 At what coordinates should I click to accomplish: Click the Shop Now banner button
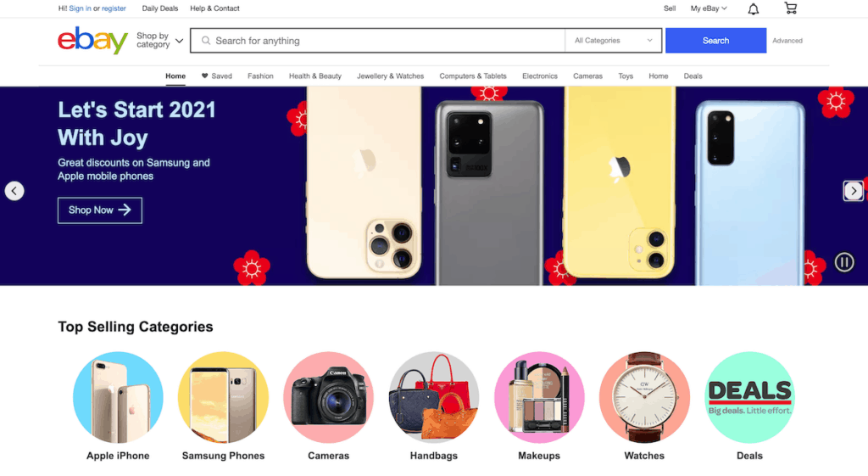click(x=100, y=210)
